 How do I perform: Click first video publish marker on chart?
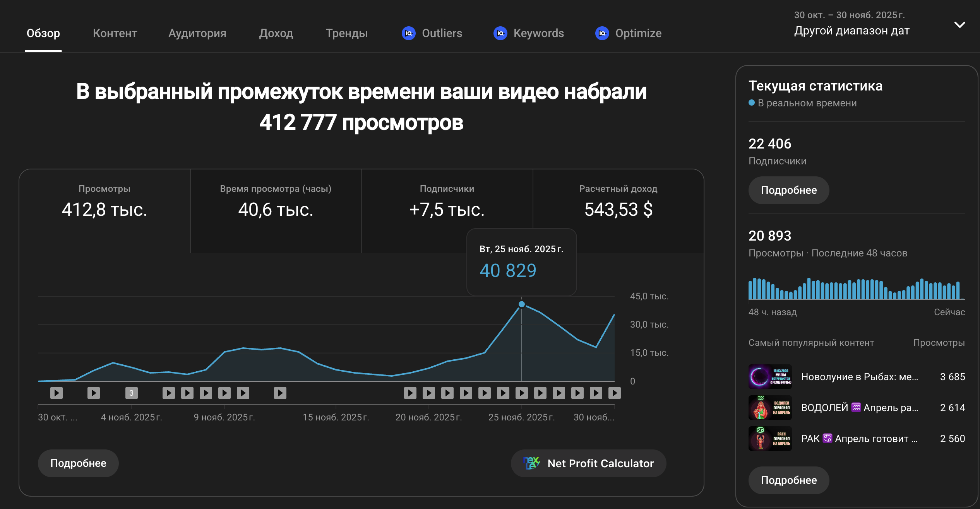[57, 393]
